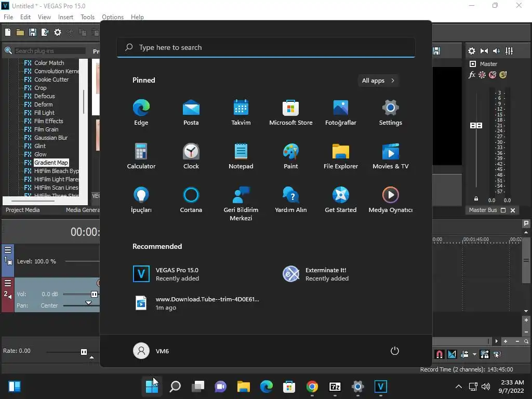
Task: Launch Paint from pinned apps
Action: (291, 156)
